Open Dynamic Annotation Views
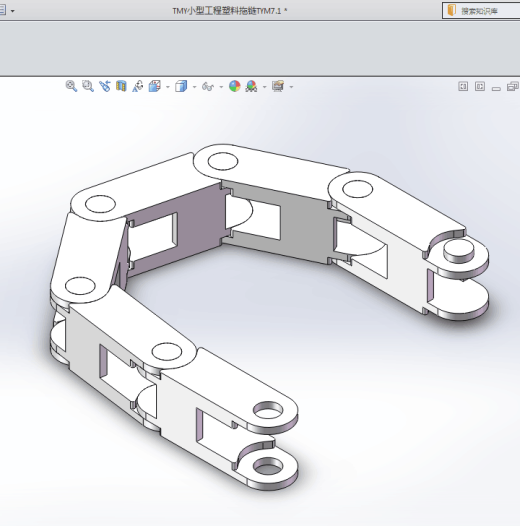This screenshot has width=520, height=526. click(138, 86)
